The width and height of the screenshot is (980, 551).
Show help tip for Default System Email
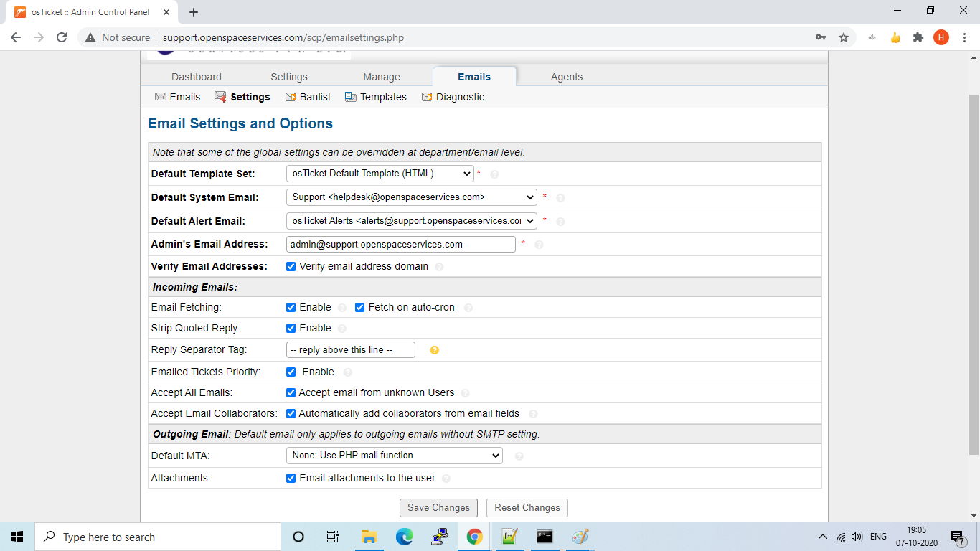click(560, 197)
